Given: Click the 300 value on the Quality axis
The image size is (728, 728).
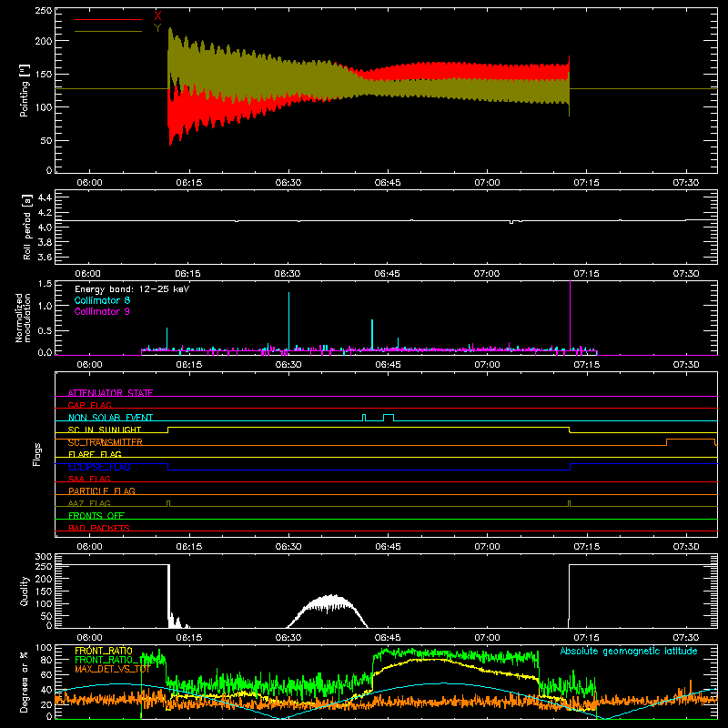Looking at the screenshot, I should (44, 557).
